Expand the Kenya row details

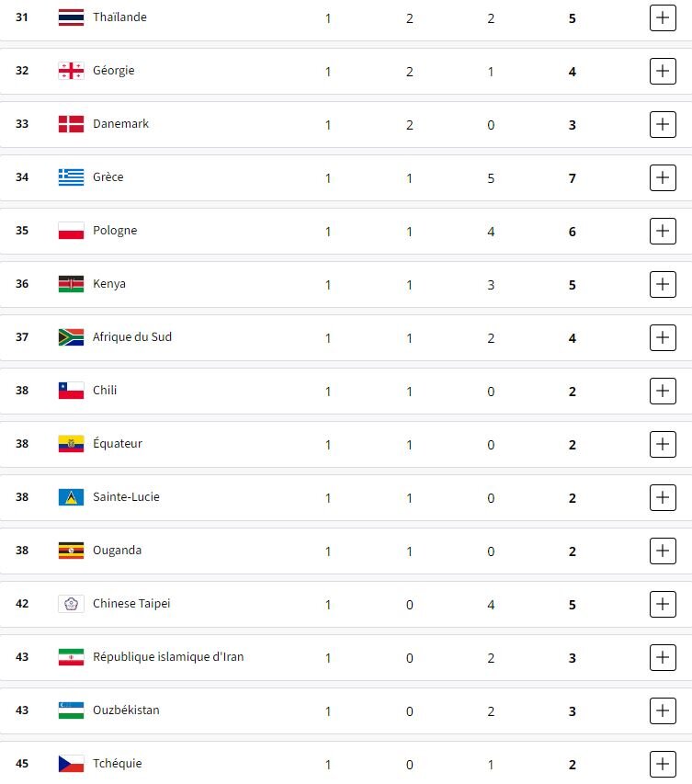click(663, 284)
